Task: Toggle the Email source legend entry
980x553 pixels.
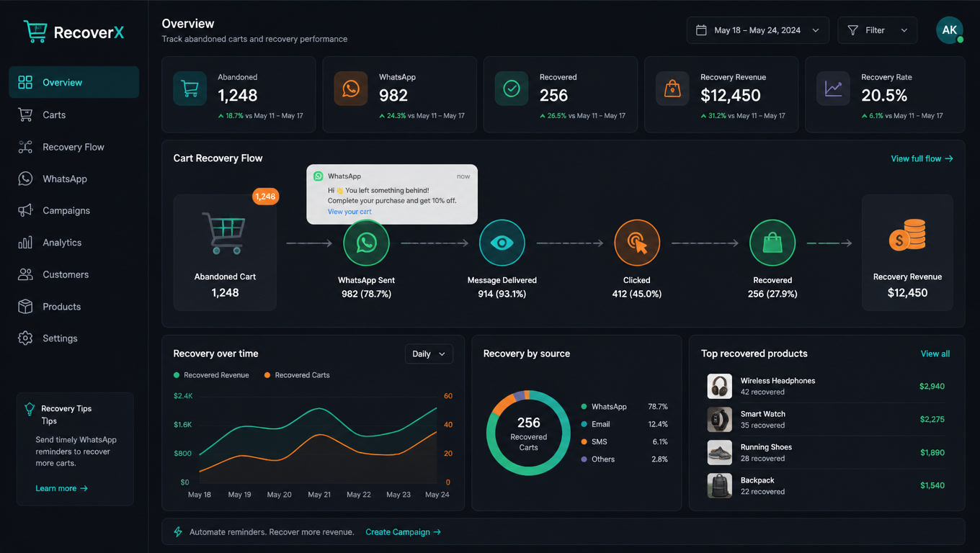Action: click(x=625, y=424)
